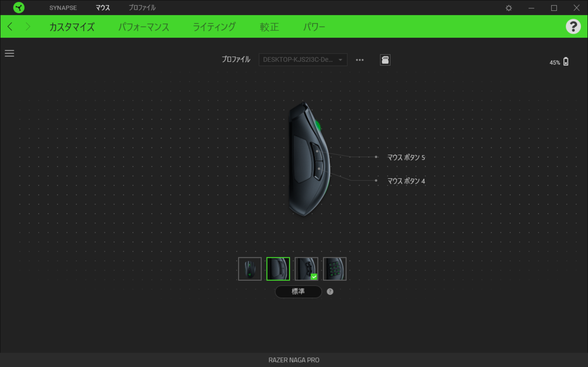Click the battery status icon
588x367 pixels.
(x=566, y=62)
